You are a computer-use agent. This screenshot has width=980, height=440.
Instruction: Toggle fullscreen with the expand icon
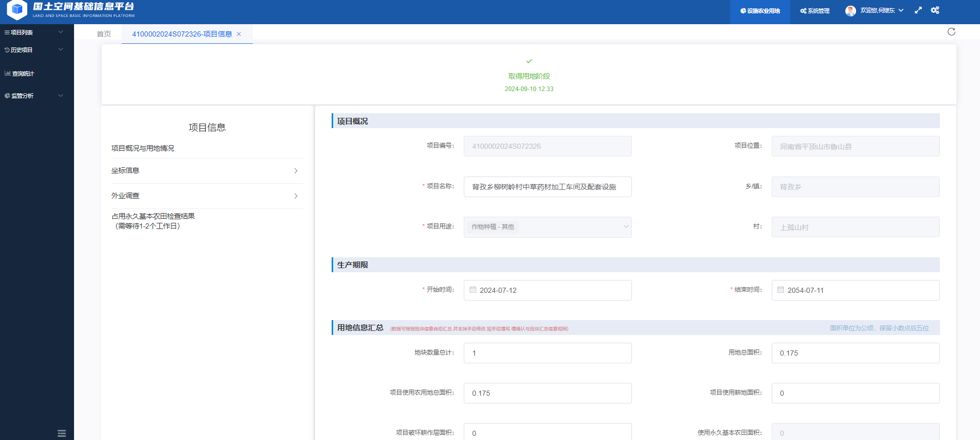tap(918, 10)
